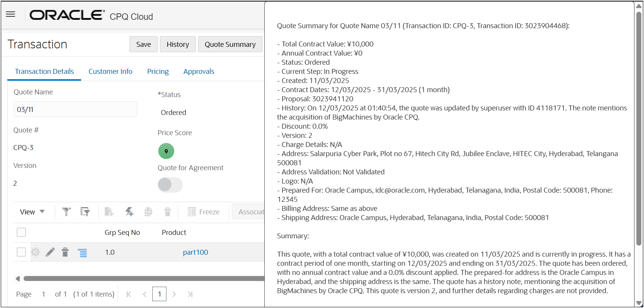Viewport: 644px width, 308px height.
Task: Click the 'Ordered' status value
Action: click(174, 112)
